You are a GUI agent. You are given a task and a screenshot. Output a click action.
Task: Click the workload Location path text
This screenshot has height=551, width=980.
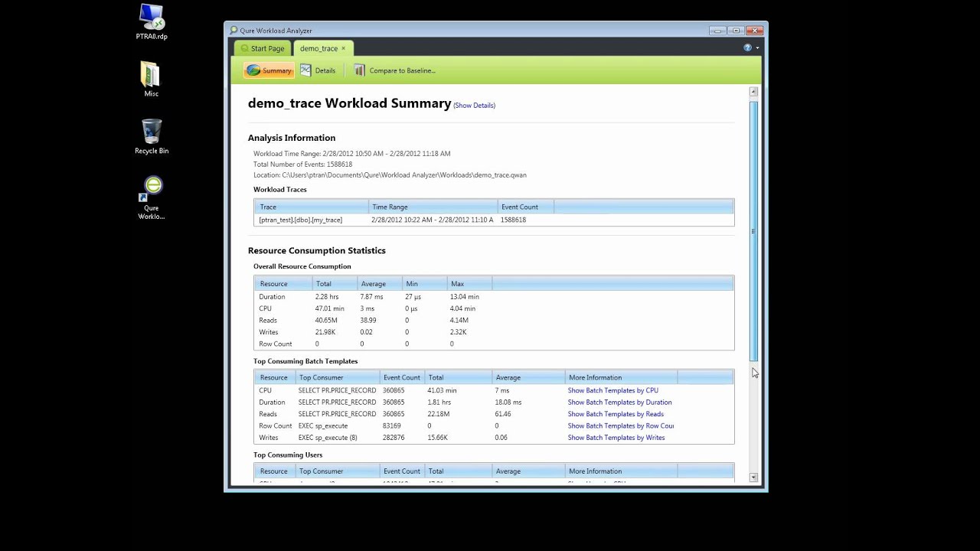pyautogui.click(x=390, y=175)
